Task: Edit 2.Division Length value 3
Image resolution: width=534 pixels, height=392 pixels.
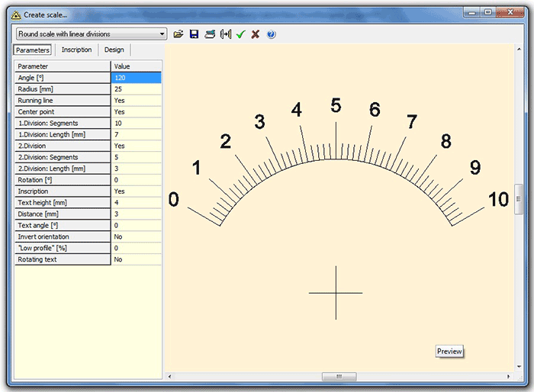Action: pos(137,169)
